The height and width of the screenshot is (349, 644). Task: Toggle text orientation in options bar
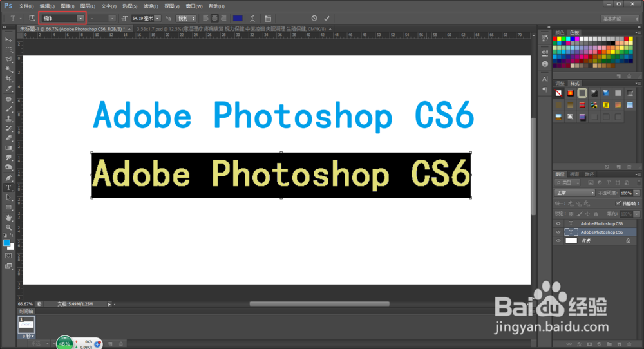point(31,18)
